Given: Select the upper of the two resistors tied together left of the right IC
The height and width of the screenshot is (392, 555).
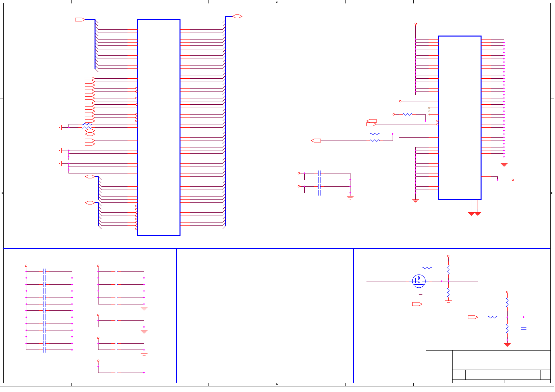Looking at the screenshot, I should pyautogui.click(x=375, y=134).
